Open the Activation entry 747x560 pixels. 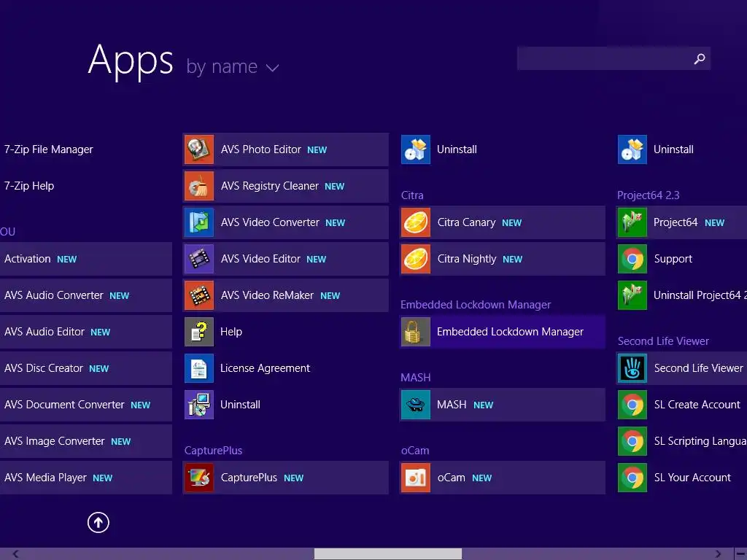pyautogui.click(x=86, y=259)
